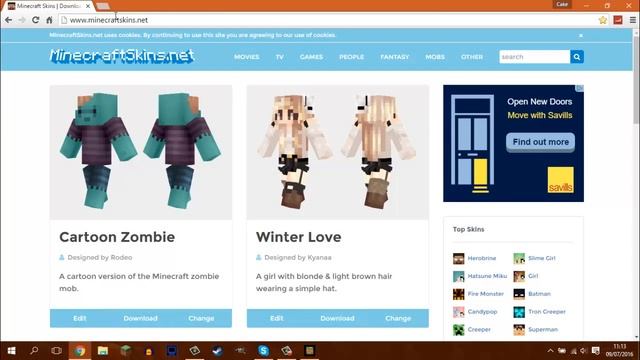Image resolution: width=640 pixels, height=360 pixels.
Task: Click designer name Rodeo
Action: 121,258
